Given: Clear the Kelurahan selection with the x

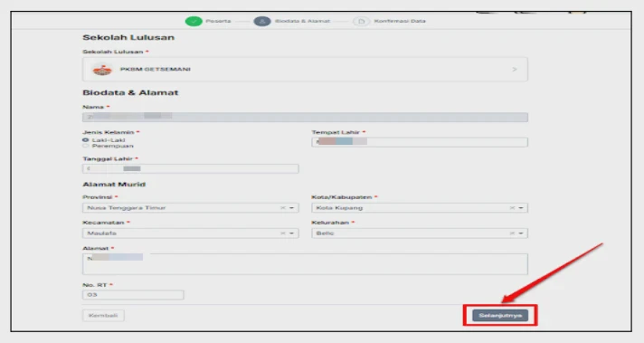Looking at the screenshot, I should click(512, 233).
